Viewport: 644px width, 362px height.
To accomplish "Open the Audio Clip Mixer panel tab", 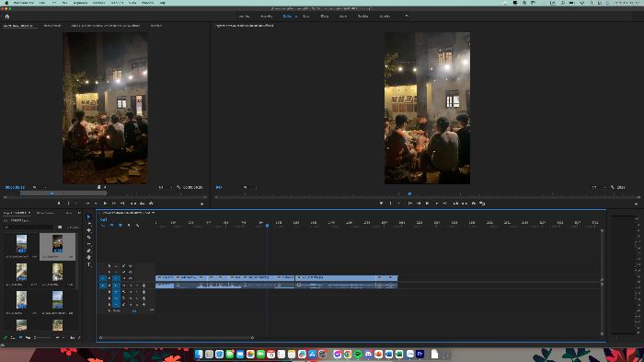I will point(105,26).
